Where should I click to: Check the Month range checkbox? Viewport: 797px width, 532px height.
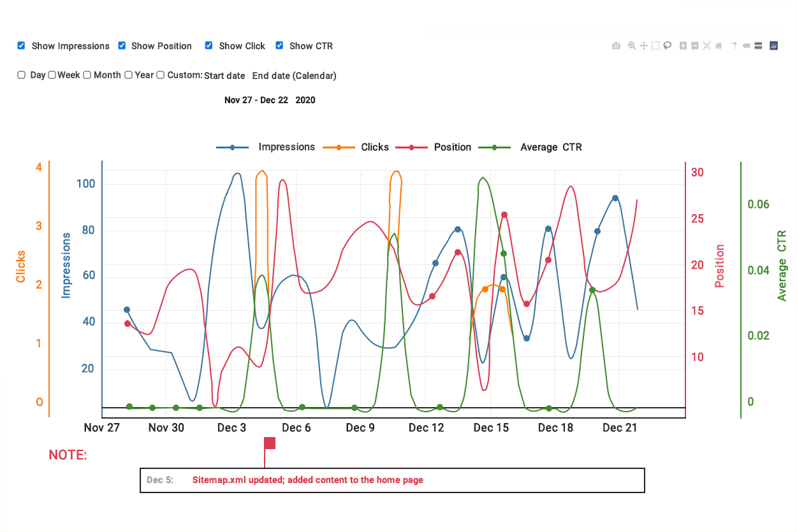coord(87,75)
